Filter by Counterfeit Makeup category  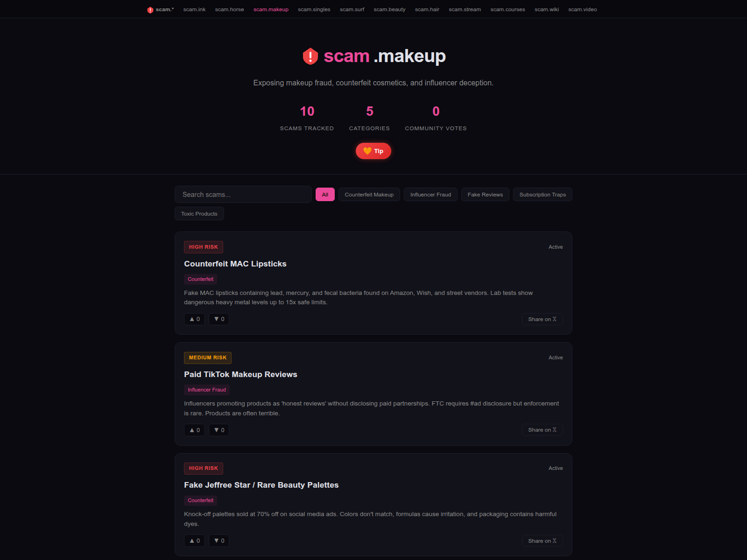pos(369,195)
